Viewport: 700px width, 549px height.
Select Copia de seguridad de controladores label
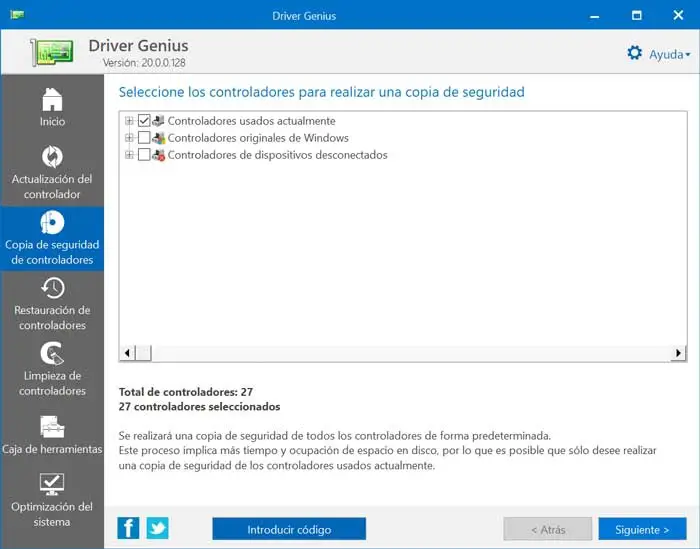coord(52,252)
